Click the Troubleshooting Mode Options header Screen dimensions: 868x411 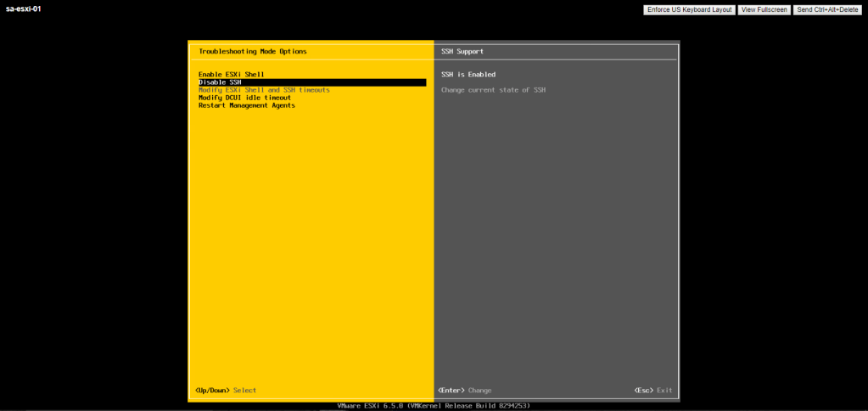[x=252, y=52]
